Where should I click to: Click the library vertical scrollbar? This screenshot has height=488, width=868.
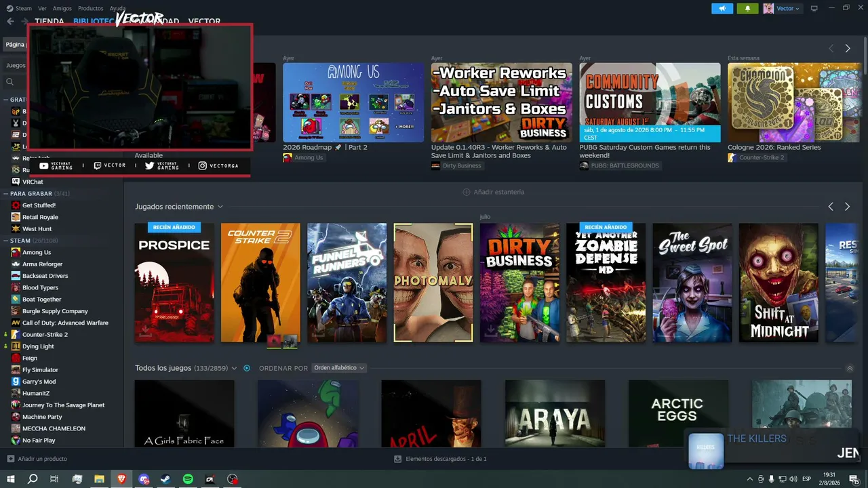[x=864, y=54]
